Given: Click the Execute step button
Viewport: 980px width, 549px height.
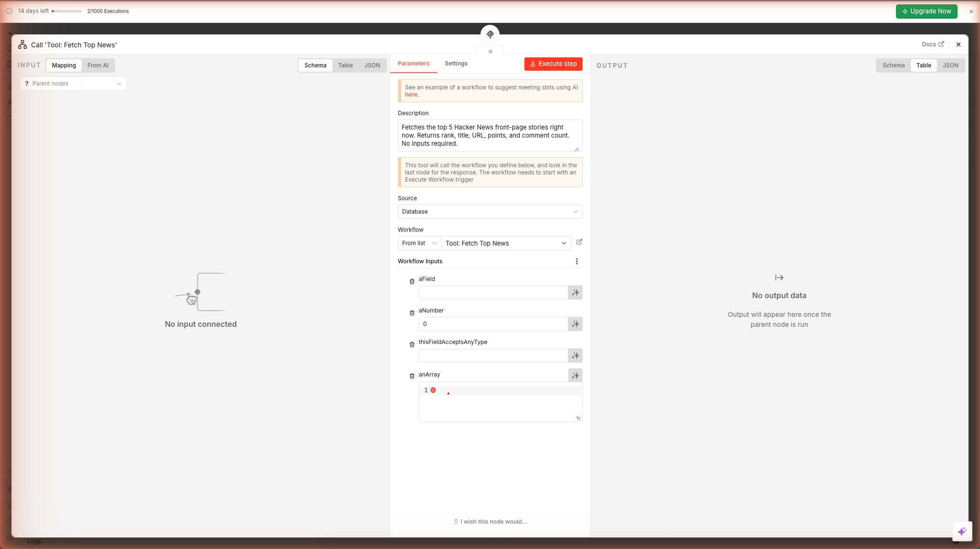Looking at the screenshot, I should coord(553,64).
